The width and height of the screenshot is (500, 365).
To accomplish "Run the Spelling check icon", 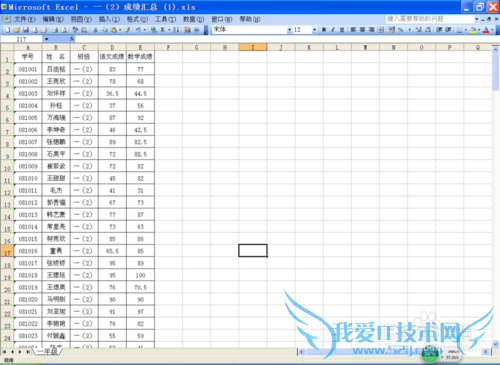I will tap(75, 30).
